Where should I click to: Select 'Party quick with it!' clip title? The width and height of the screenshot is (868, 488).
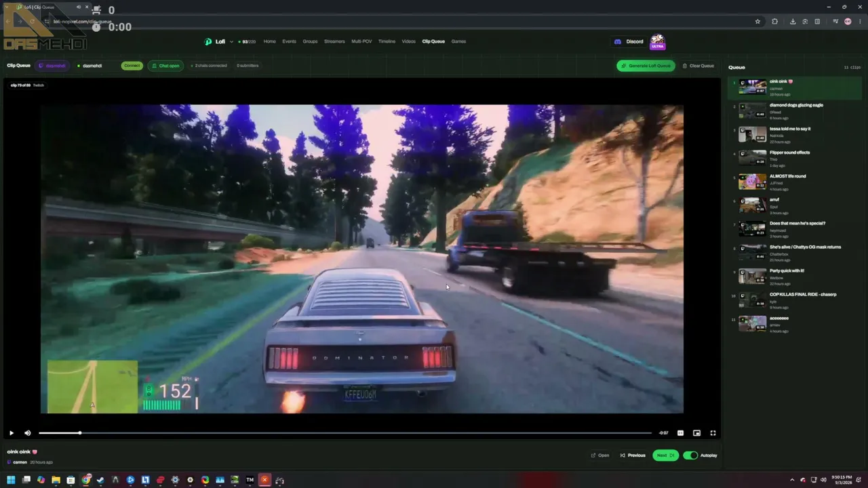tap(787, 270)
